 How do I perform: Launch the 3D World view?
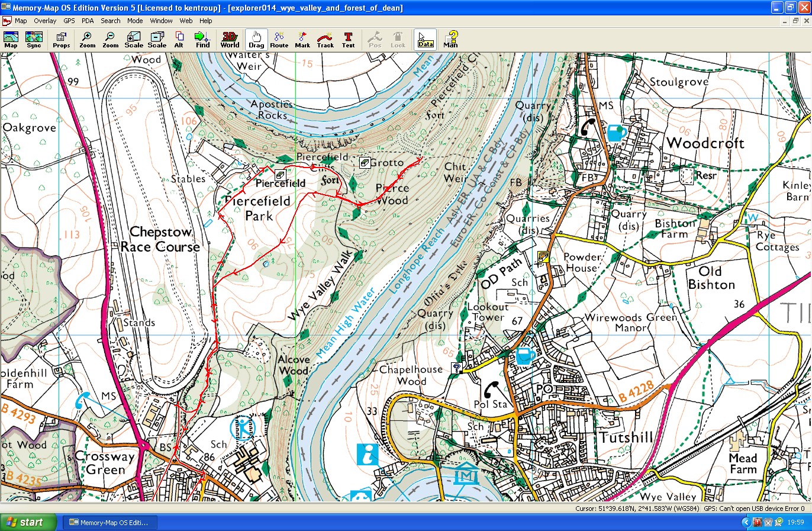tap(230, 40)
